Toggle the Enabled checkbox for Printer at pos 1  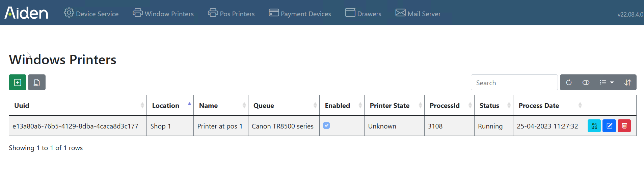(326, 125)
